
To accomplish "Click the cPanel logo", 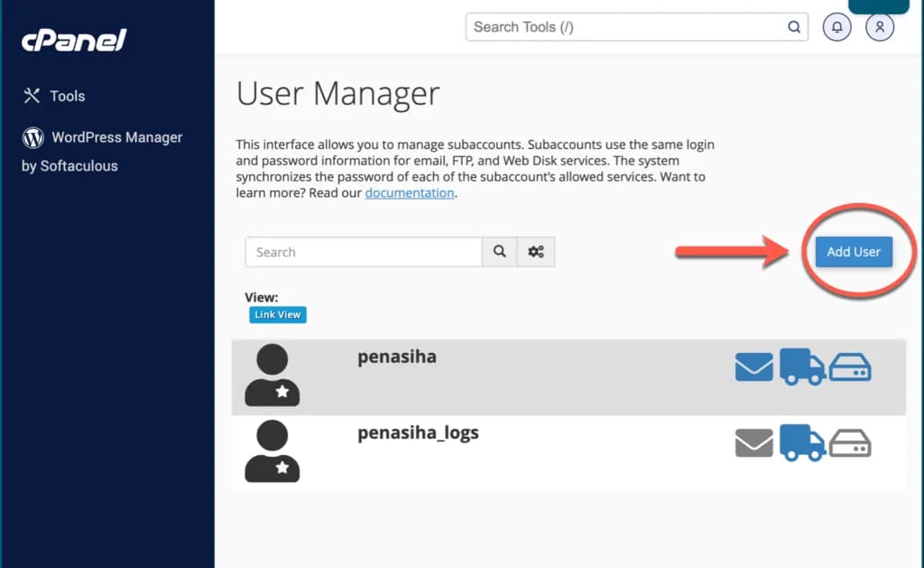I will [x=72, y=40].
